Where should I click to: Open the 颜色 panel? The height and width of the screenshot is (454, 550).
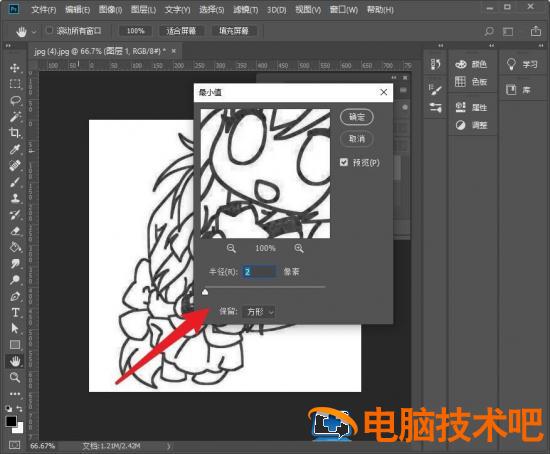tap(471, 64)
